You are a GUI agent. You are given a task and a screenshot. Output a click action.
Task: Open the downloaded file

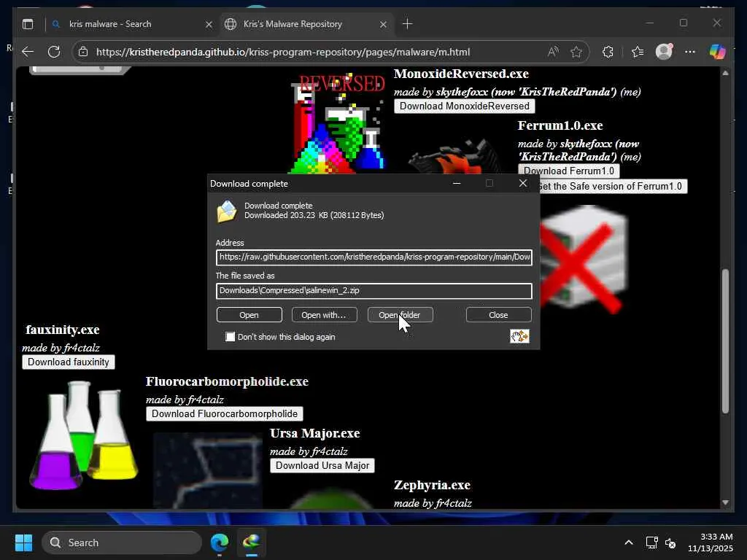(x=249, y=315)
